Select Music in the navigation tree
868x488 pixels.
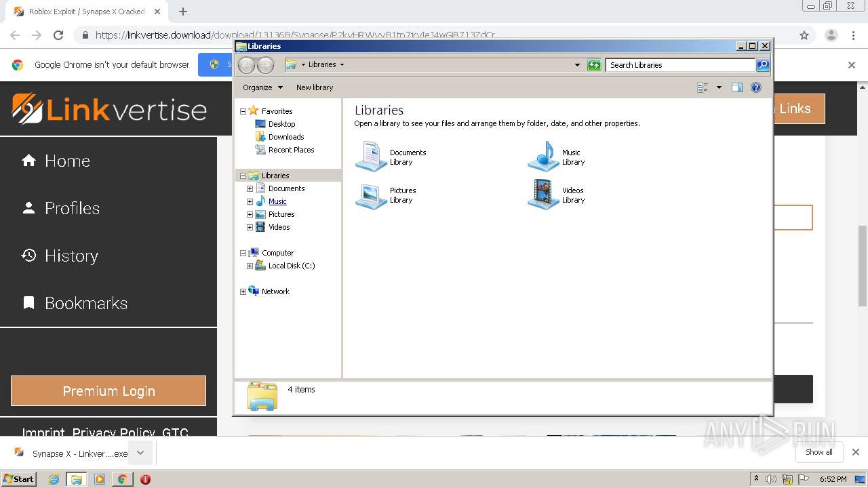coord(277,201)
